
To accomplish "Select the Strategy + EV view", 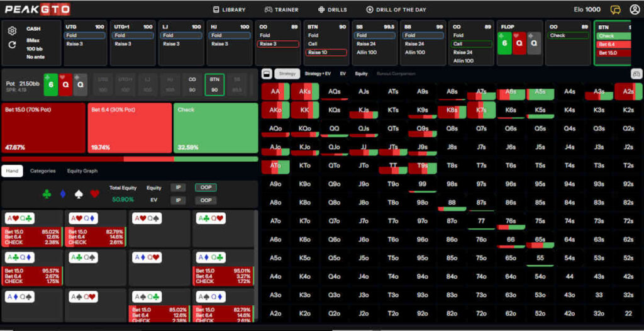I will click(318, 74).
